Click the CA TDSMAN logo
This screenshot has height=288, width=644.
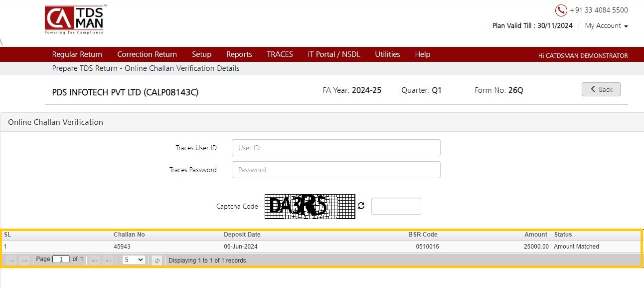(75, 20)
